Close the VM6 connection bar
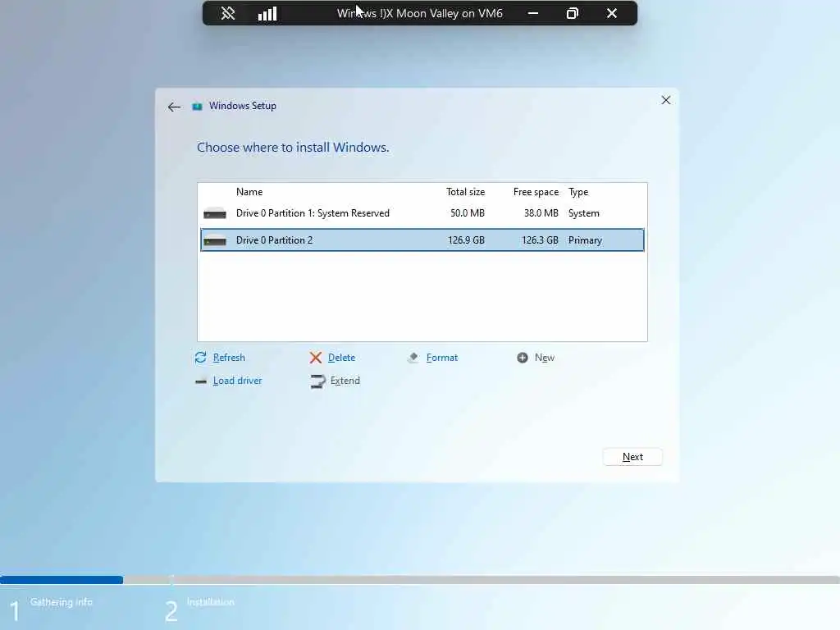 (x=612, y=13)
